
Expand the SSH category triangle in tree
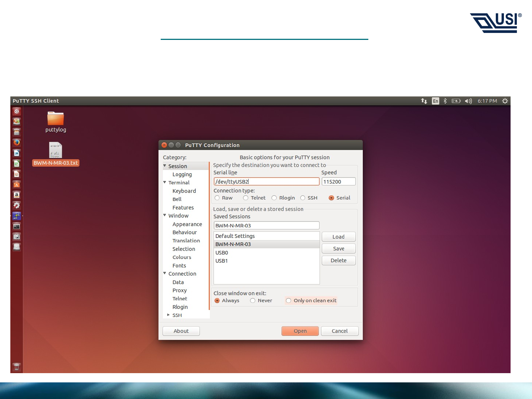(x=168, y=315)
